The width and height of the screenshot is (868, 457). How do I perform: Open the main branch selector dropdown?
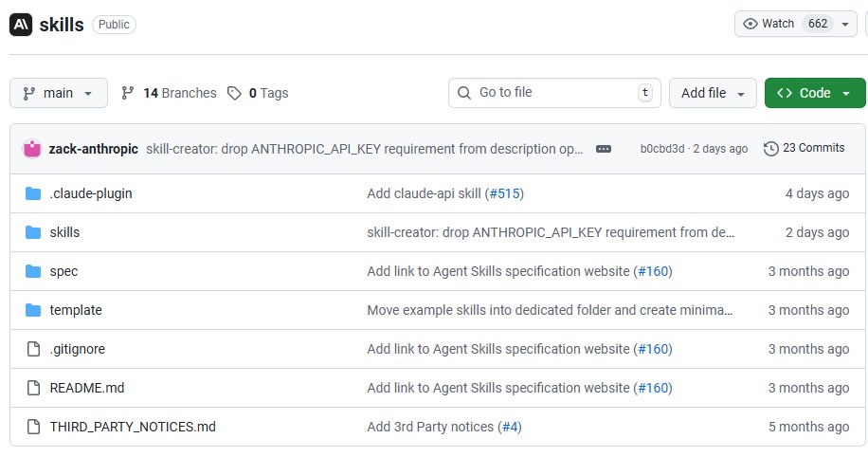59,93
